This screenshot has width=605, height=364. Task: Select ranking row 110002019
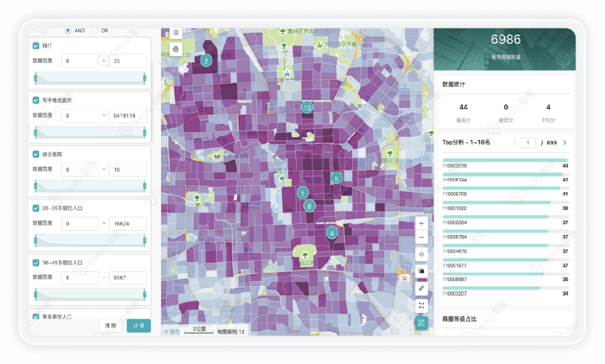pyautogui.click(x=505, y=163)
